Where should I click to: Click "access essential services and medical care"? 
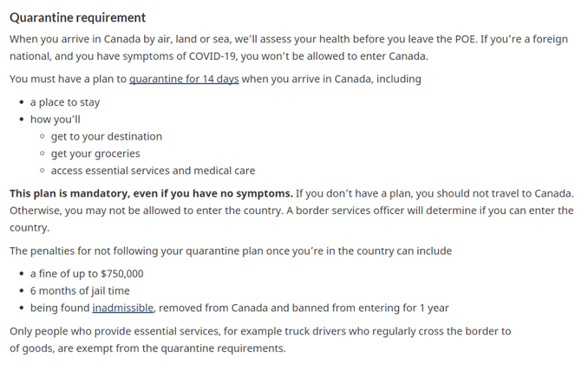[153, 171]
